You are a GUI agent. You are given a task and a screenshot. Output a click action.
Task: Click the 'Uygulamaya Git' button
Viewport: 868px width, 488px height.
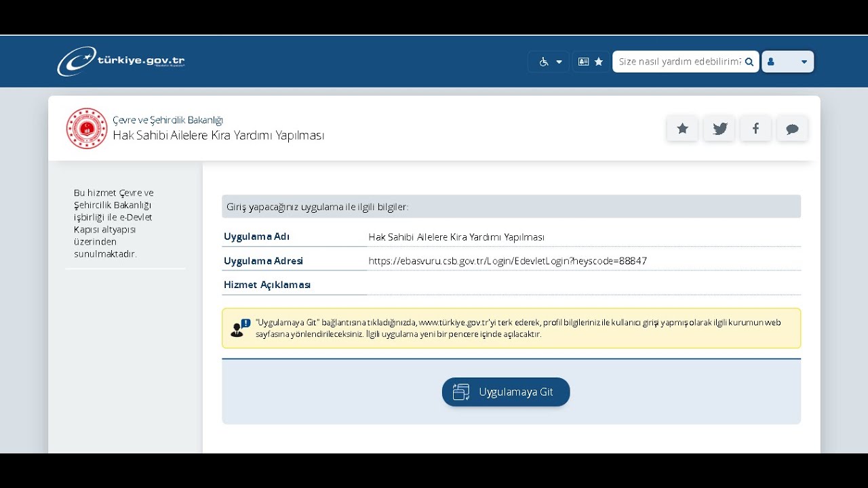tap(506, 392)
